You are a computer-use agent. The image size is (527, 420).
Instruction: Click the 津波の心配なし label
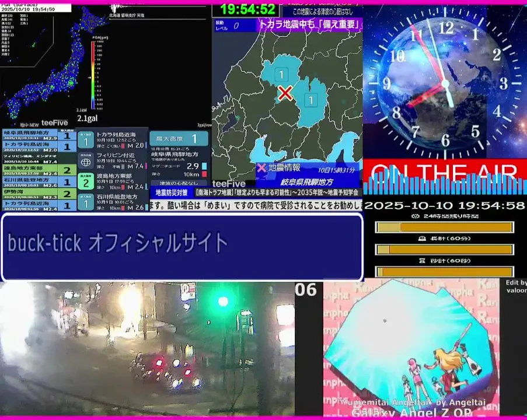click(x=179, y=183)
